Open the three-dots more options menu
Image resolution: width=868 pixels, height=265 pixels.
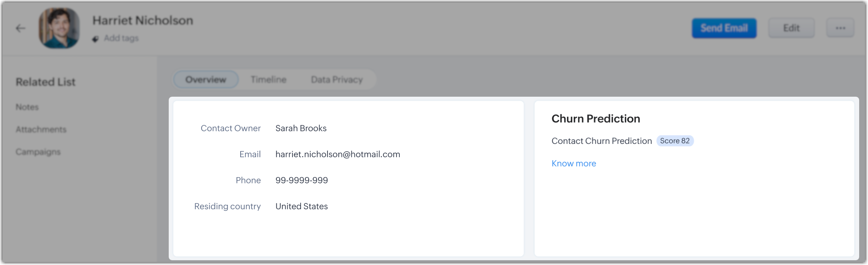[840, 28]
